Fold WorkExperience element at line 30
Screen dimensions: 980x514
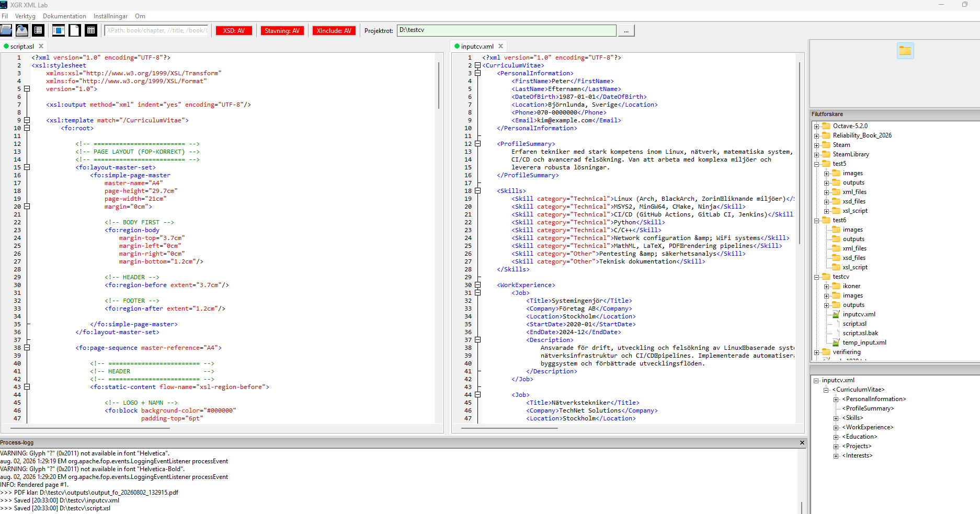(477, 285)
